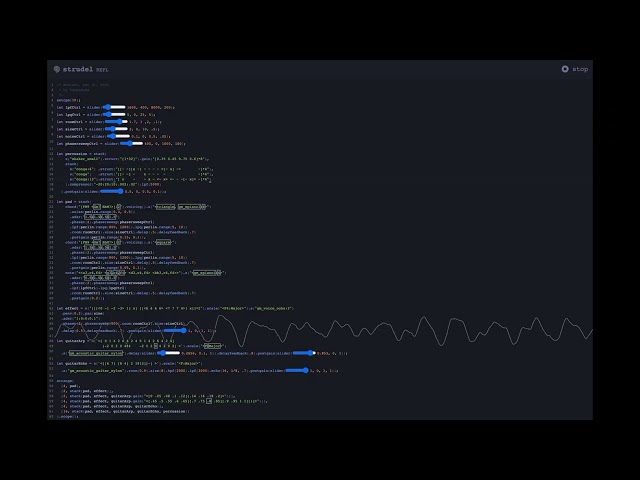Adjust the sizeCtrl slider

(116, 129)
